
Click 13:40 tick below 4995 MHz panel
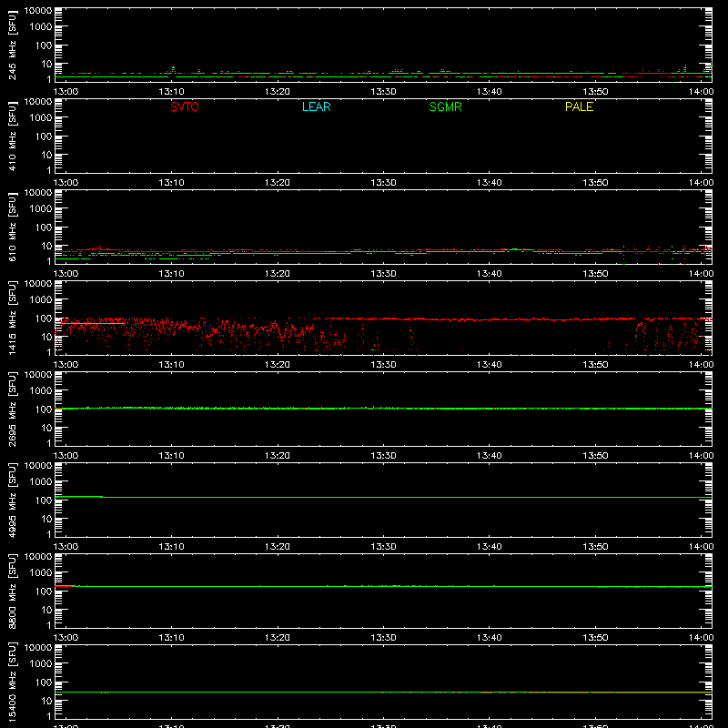(x=489, y=547)
